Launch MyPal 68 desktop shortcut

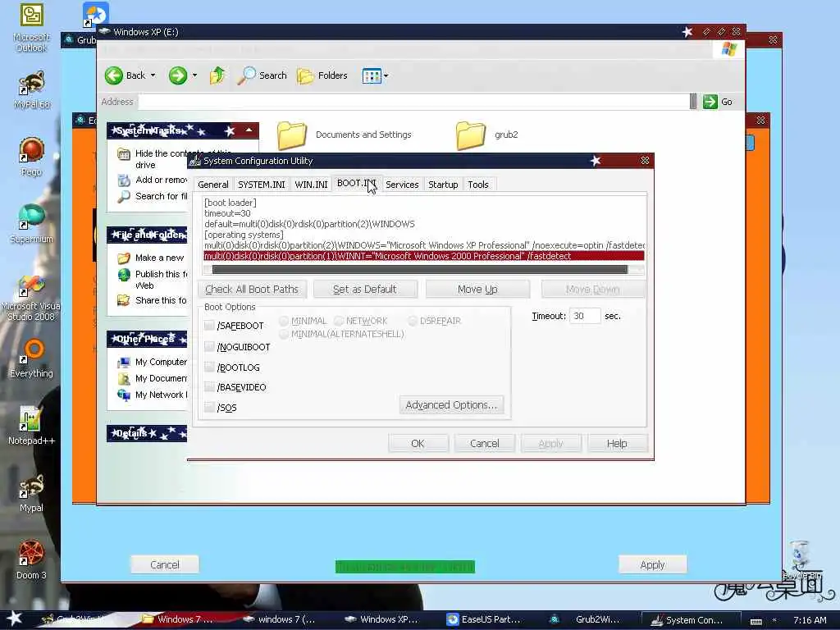pos(32,90)
